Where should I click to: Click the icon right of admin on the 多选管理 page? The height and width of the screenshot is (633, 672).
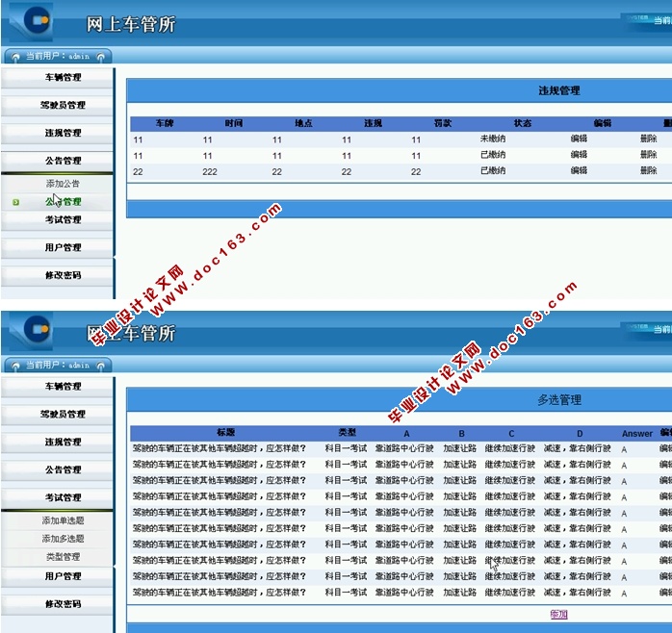point(101,366)
